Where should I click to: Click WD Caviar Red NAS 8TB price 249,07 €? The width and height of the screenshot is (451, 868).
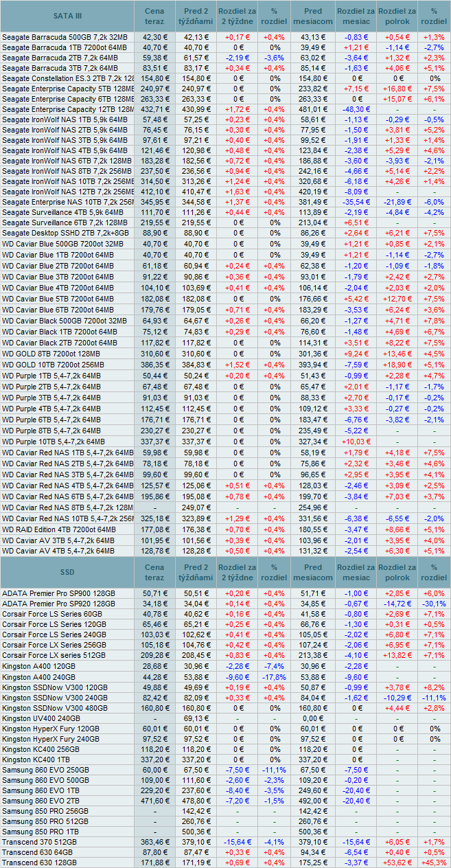pos(196,507)
